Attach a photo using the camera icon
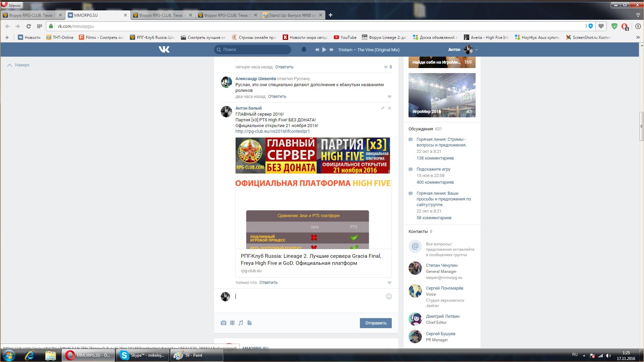 (x=223, y=323)
